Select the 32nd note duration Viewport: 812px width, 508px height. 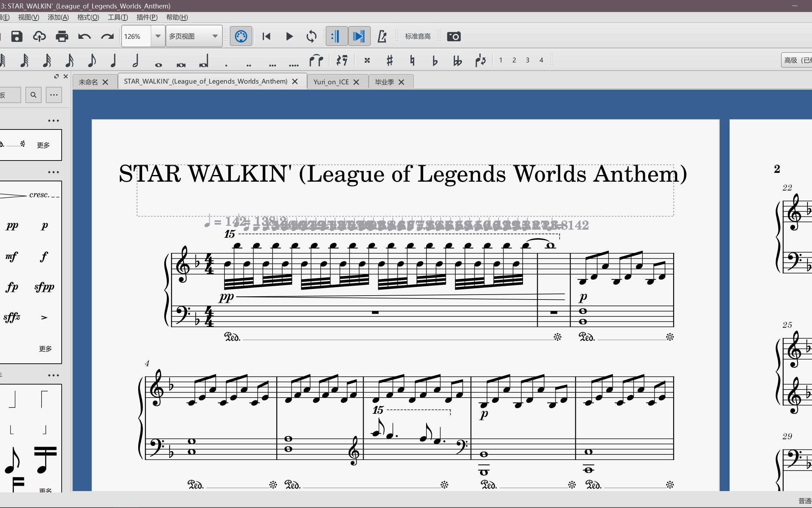(47, 60)
